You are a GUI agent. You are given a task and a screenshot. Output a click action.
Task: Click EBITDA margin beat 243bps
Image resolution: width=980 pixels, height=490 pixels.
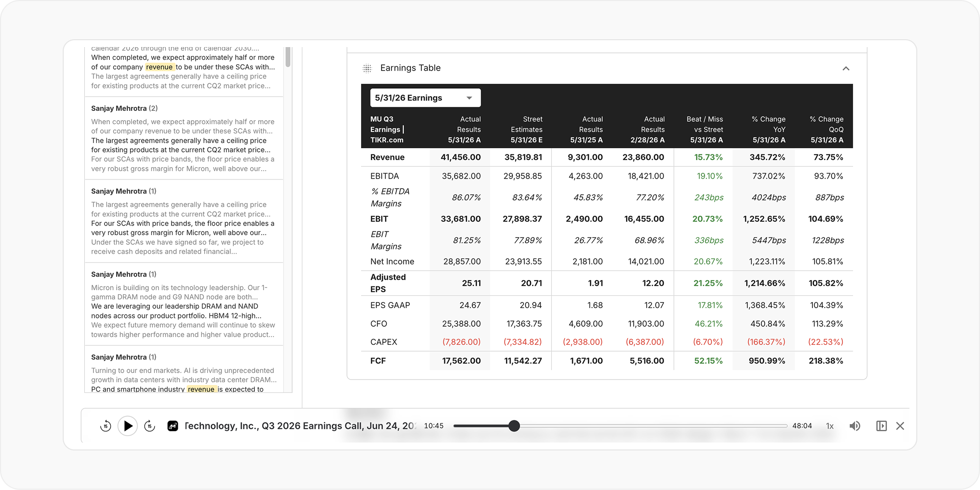(x=709, y=198)
